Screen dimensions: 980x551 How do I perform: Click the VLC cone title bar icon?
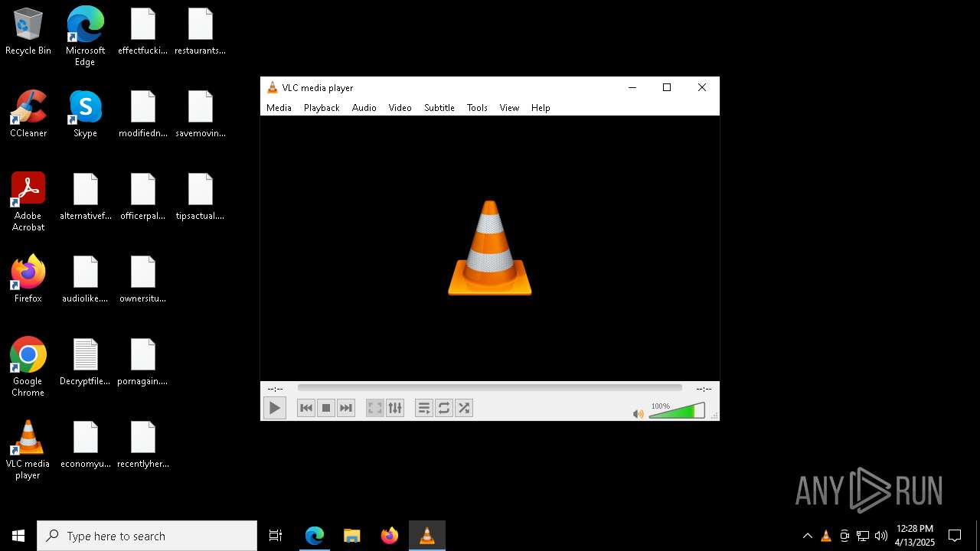point(272,87)
